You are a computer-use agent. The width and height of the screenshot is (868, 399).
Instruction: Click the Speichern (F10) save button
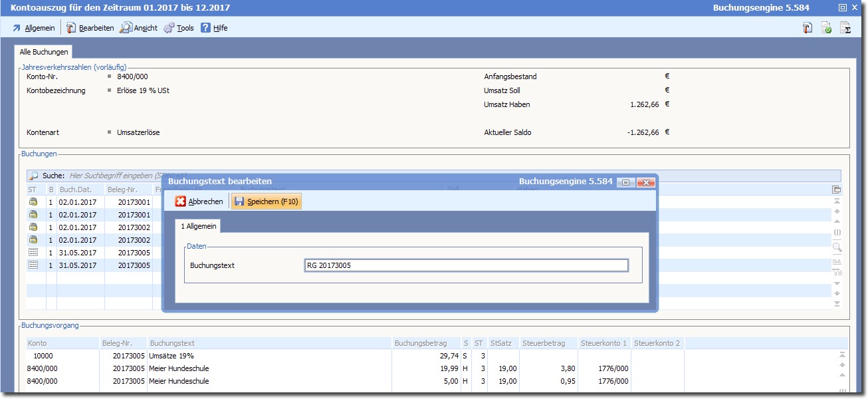[266, 201]
